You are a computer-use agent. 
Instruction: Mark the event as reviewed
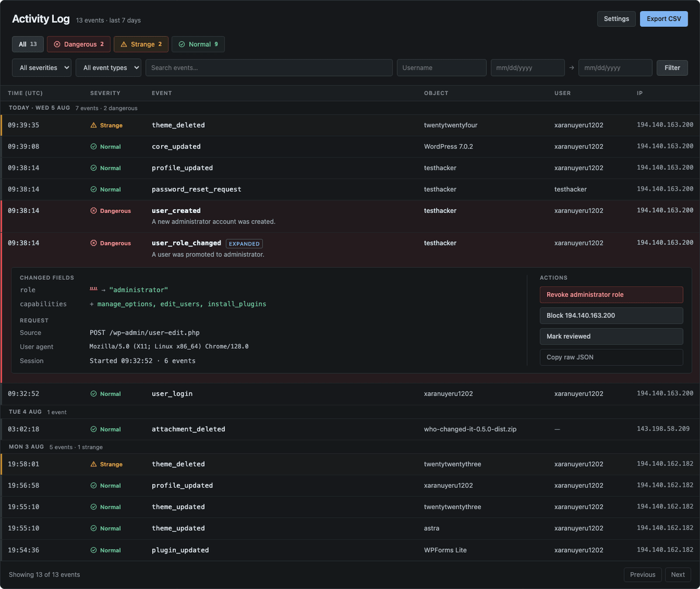tap(611, 336)
